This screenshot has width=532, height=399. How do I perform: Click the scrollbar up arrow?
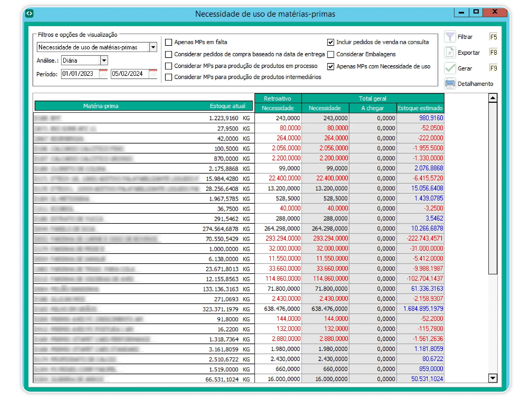tap(493, 98)
